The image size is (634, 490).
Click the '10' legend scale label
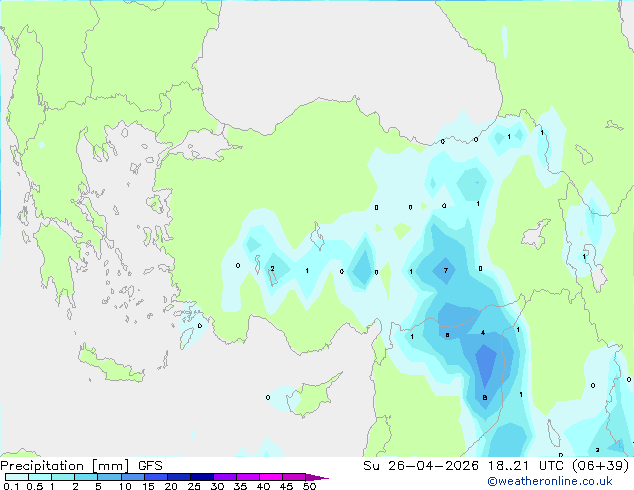coord(125,486)
